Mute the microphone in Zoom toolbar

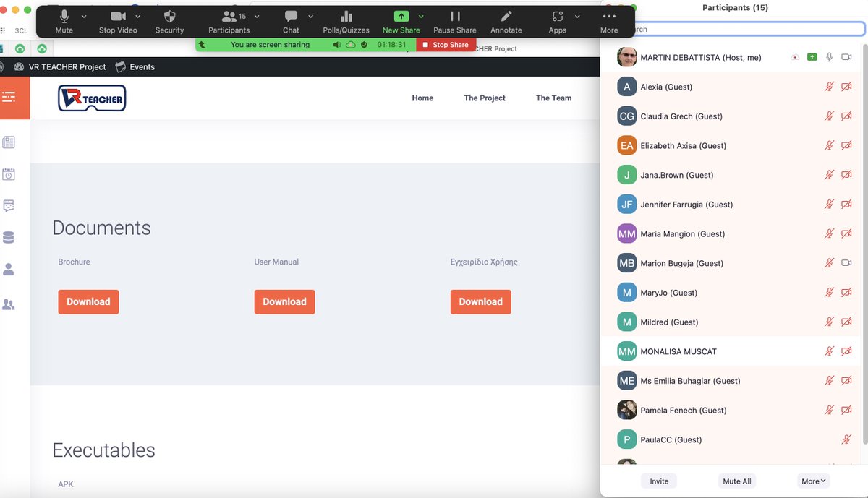64,22
